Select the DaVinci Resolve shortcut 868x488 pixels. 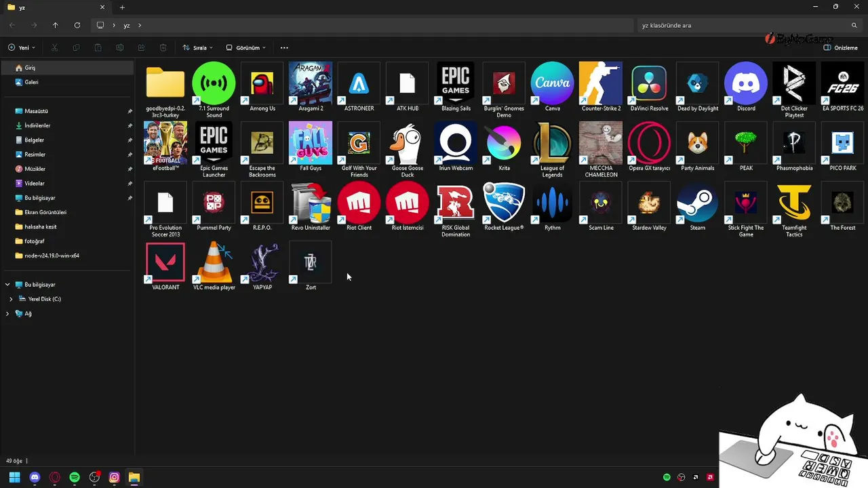(649, 87)
